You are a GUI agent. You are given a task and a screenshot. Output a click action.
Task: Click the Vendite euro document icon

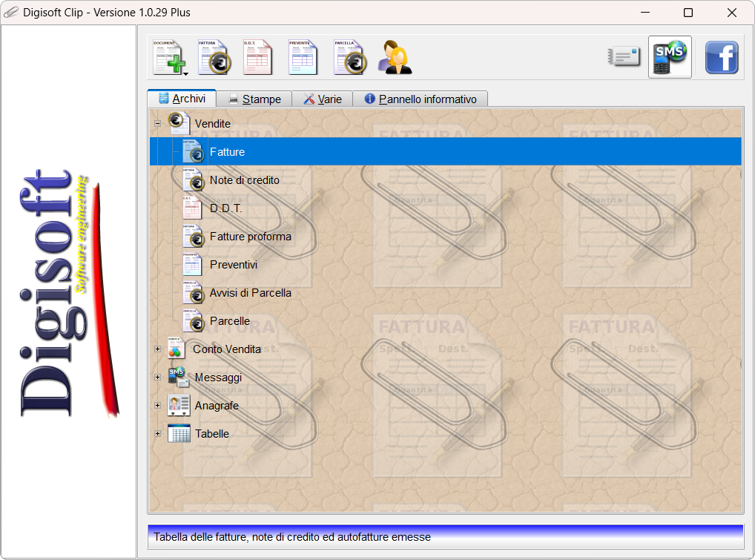tap(178, 123)
